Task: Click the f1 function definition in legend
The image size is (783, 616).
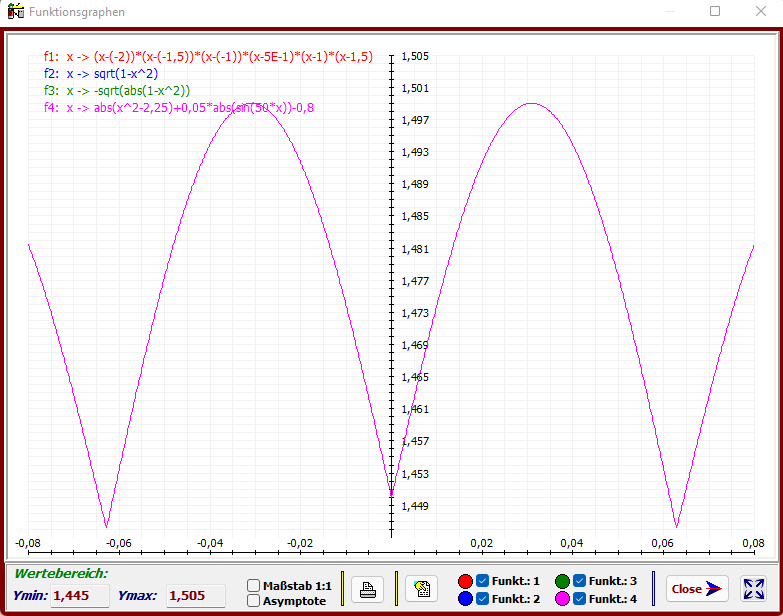Action: point(208,58)
